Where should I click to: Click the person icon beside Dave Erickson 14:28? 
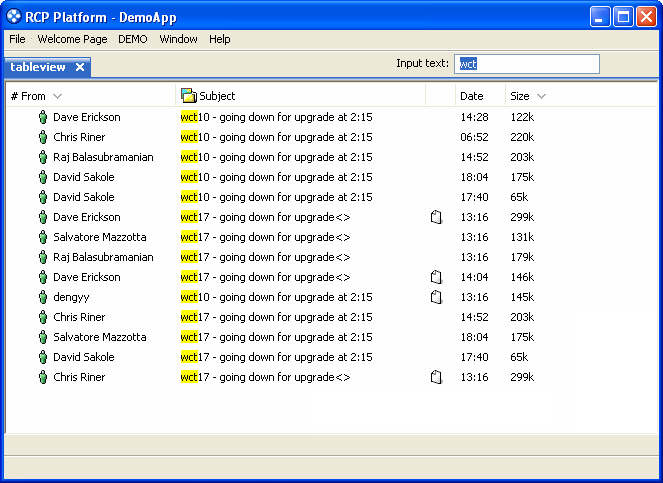click(x=43, y=117)
